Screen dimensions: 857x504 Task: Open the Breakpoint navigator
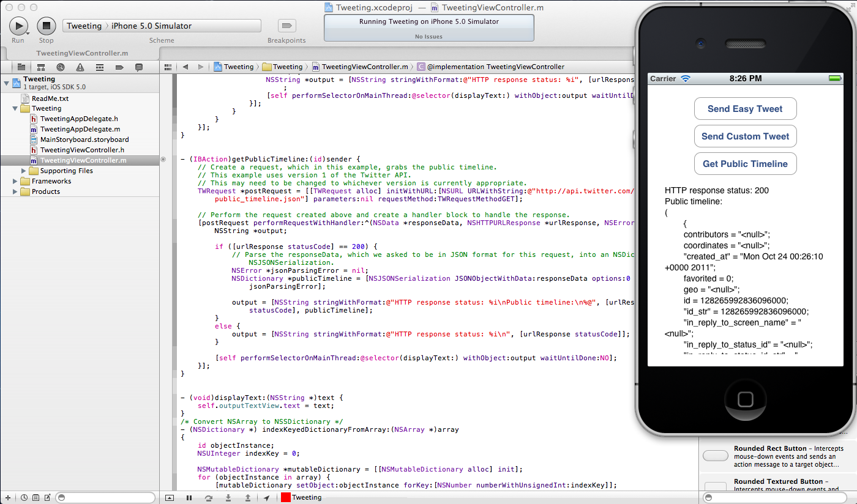[119, 67]
